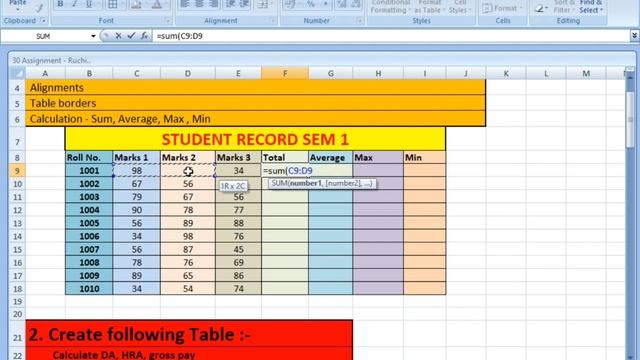Select column H header
640x360 pixels.
point(378,73)
